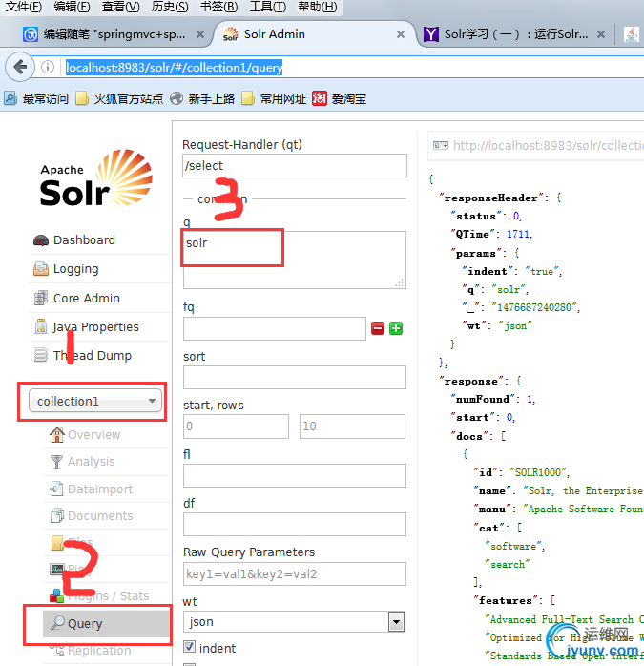Toggle the indent checkbox

[x=190, y=647]
